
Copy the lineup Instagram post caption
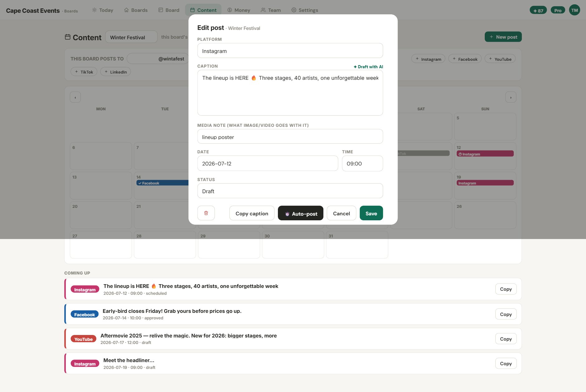click(x=506, y=289)
